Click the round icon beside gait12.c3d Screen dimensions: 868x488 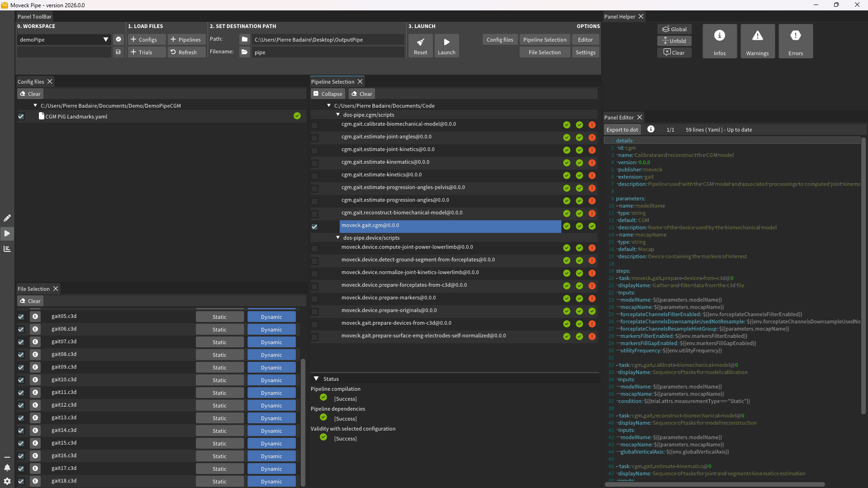click(x=35, y=405)
